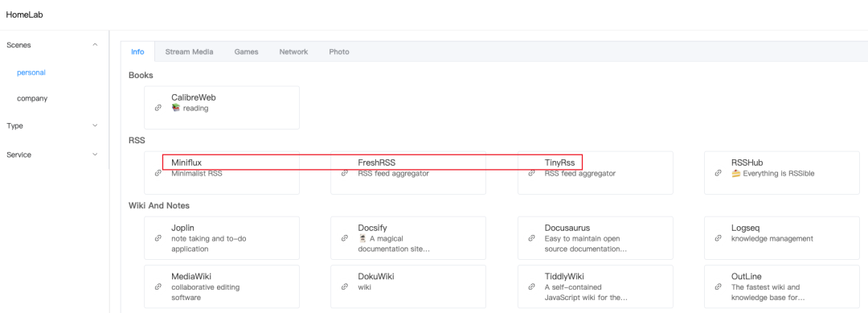Open the Joplin title link
Image resolution: width=868 pixels, height=313 pixels.
(x=182, y=228)
